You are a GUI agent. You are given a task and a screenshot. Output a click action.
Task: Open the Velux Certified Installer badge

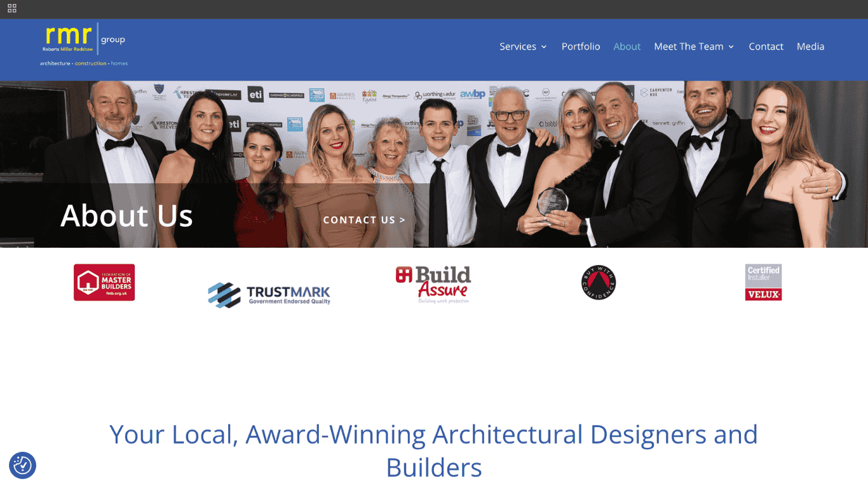tap(763, 282)
